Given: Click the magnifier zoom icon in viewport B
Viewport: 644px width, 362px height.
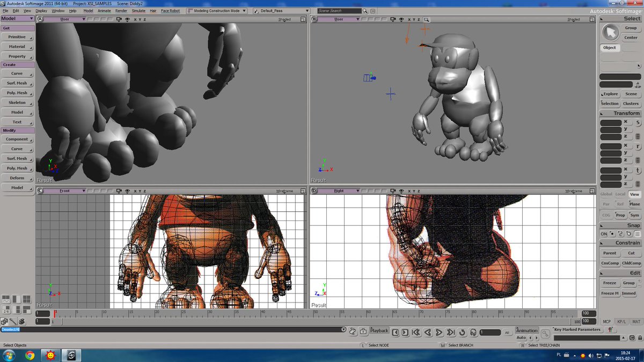Looking at the screenshot, I should [427, 19].
